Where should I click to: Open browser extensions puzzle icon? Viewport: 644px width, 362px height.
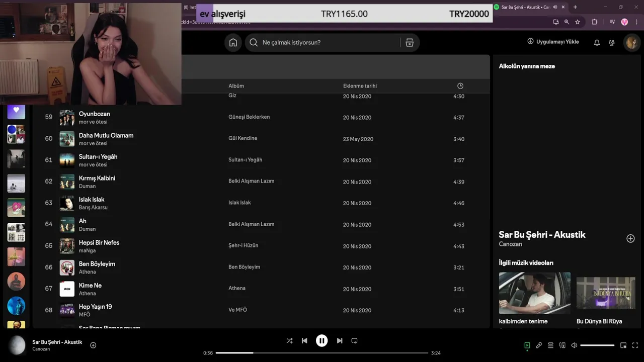tap(594, 22)
